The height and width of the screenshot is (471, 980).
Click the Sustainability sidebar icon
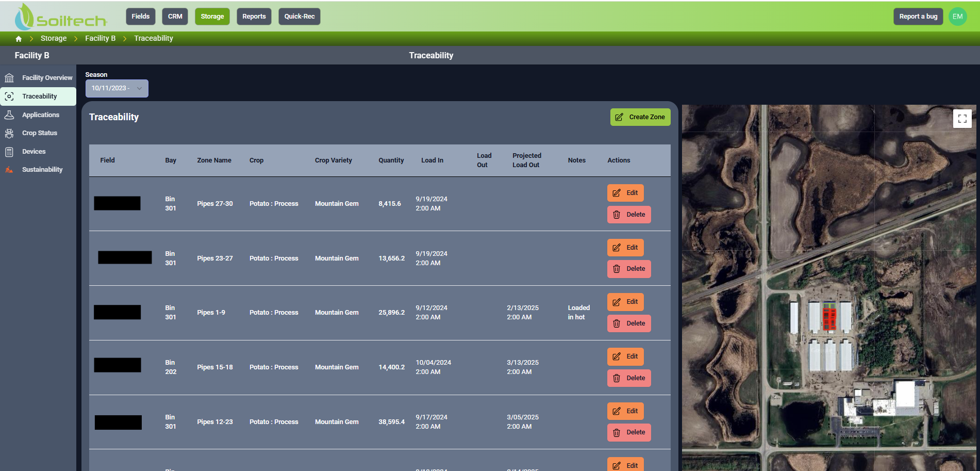tap(9, 170)
